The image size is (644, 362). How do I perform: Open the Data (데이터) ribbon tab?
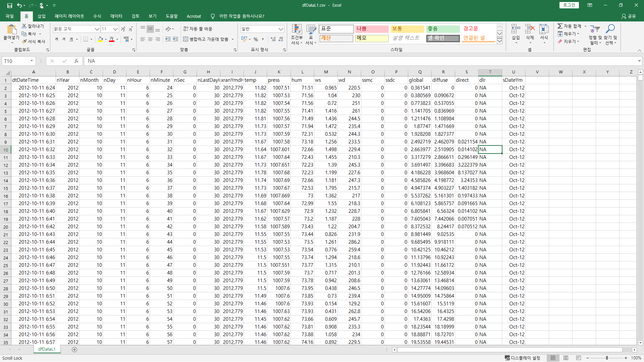116,16
